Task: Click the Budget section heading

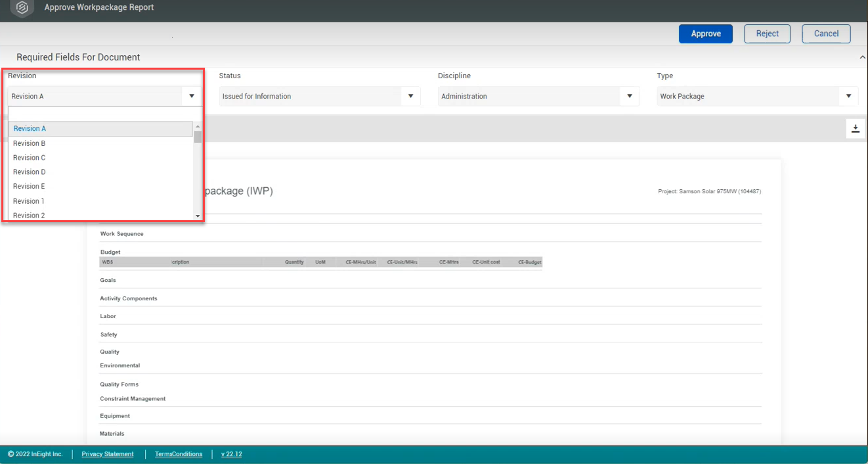Action: (110, 252)
